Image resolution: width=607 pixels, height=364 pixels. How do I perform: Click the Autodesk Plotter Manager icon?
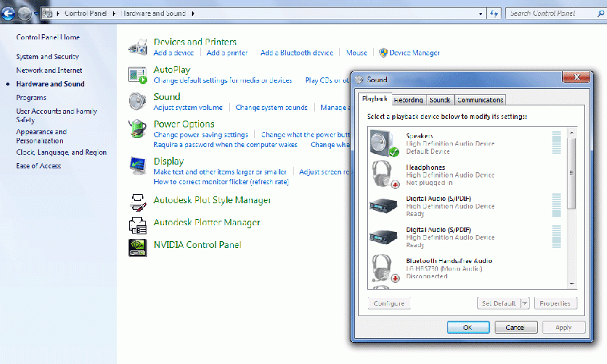pyautogui.click(x=137, y=225)
